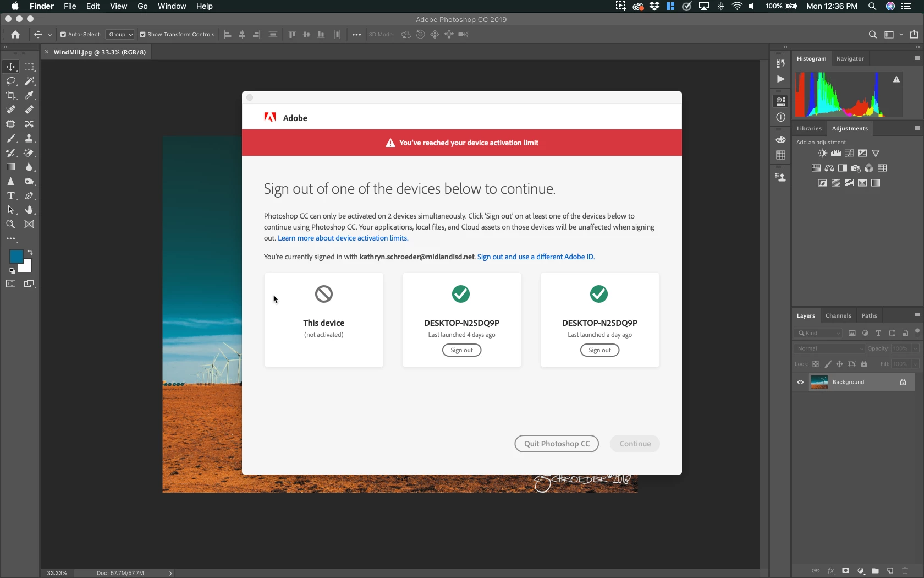Select the Pen tool

tap(29, 195)
